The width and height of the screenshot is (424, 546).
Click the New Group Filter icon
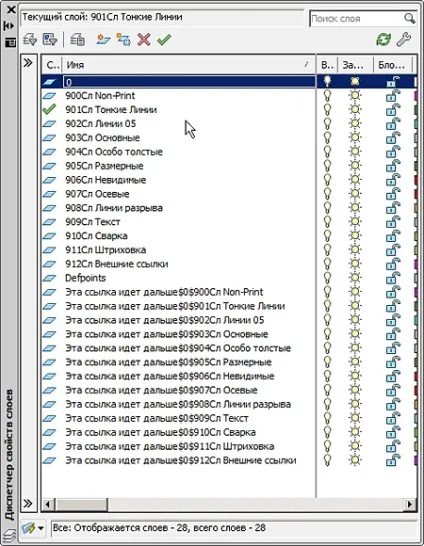click(50, 39)
